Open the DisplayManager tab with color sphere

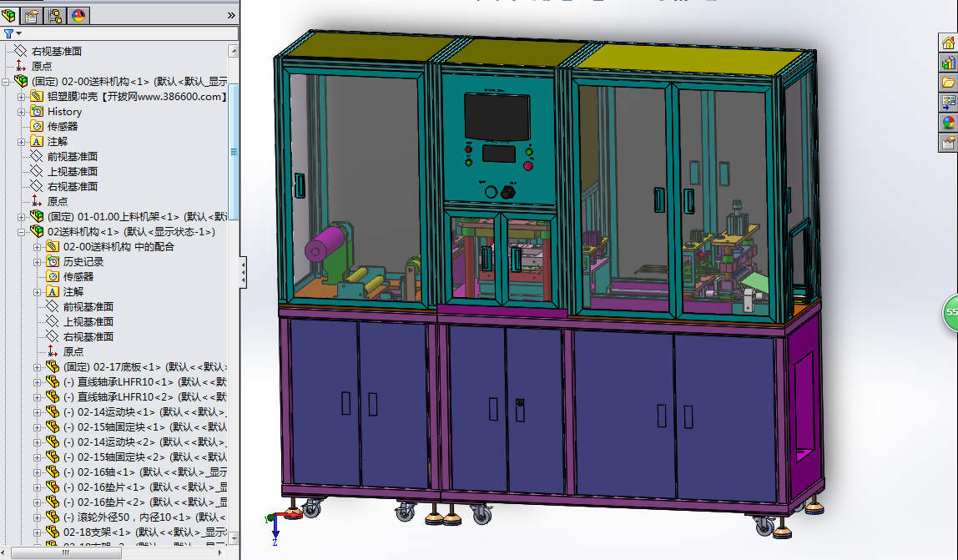(78, 15)
